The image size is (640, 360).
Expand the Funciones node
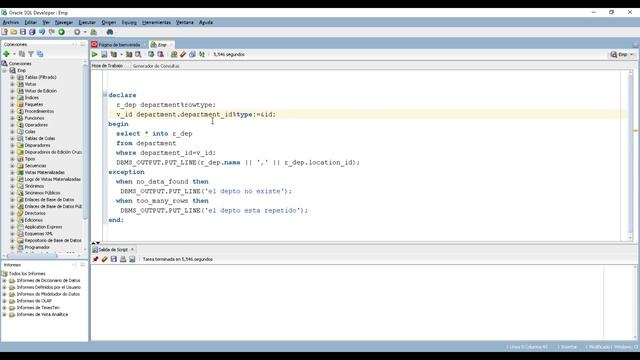(x=12, y=118)
